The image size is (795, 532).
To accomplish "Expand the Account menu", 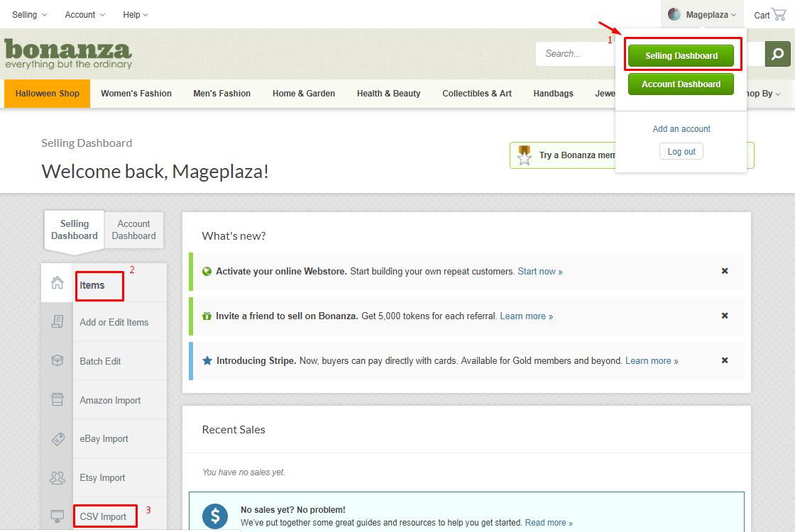I will click(x=84, y=15).
